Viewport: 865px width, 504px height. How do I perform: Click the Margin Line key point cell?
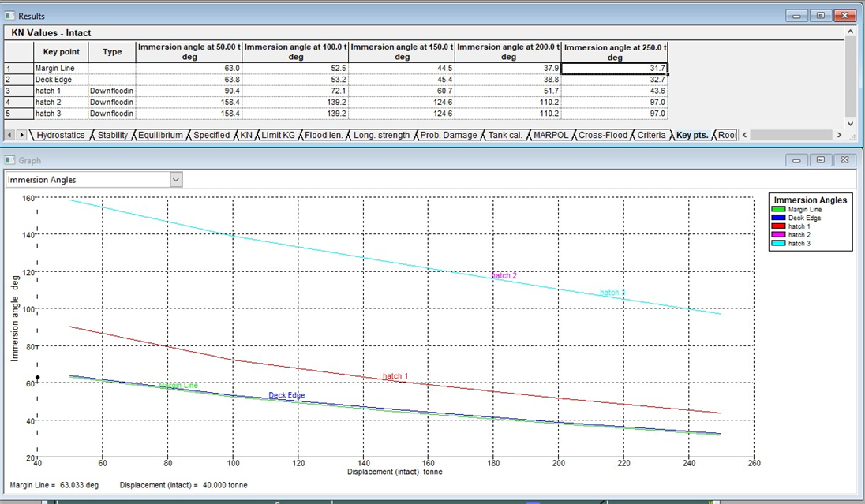[61, 69]
